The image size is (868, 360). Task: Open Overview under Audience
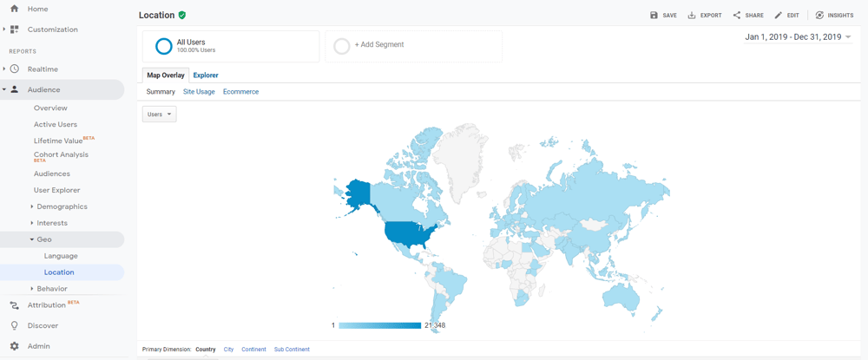coord(50,108)
